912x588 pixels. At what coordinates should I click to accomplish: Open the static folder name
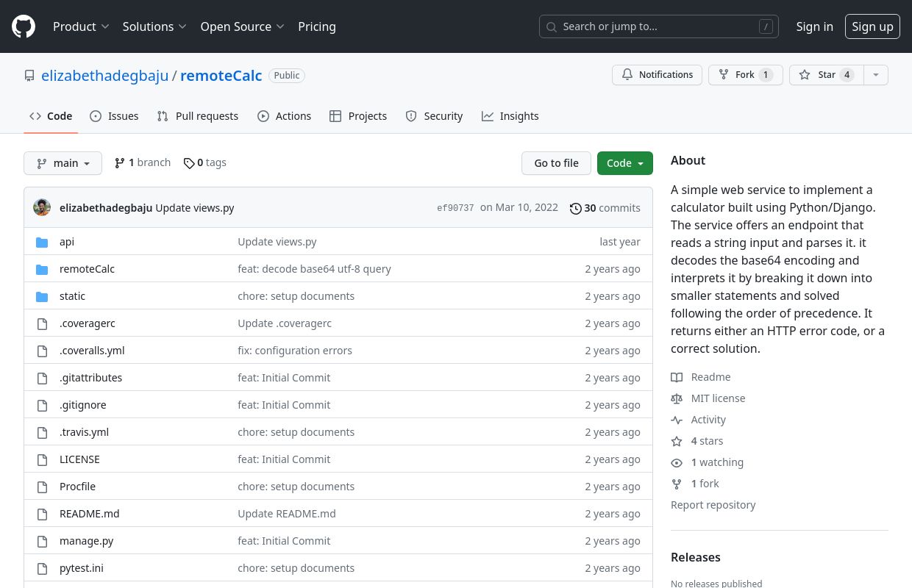tap(72, 296)
